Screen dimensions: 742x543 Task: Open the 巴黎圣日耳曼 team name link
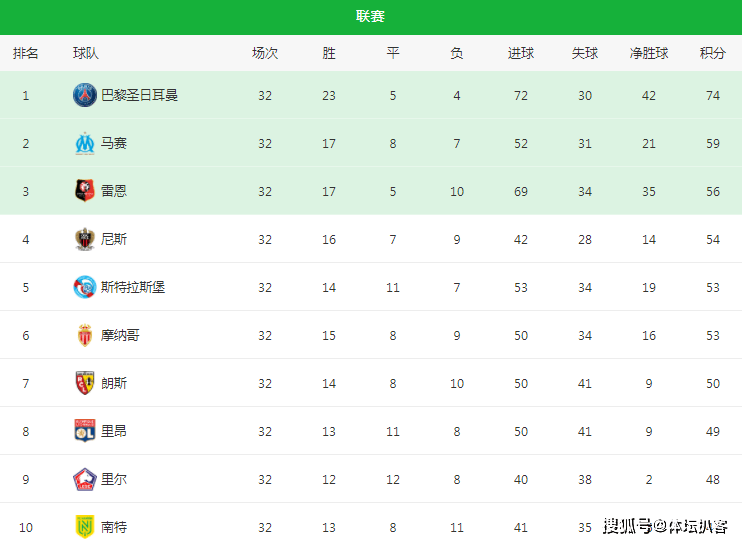tap(139, 95)
